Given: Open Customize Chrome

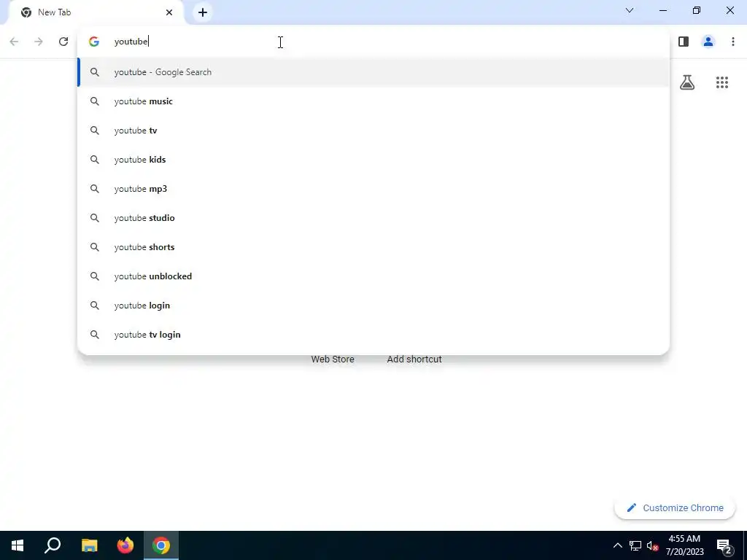Looking at the screenshot, I should [x=675, y=508].
